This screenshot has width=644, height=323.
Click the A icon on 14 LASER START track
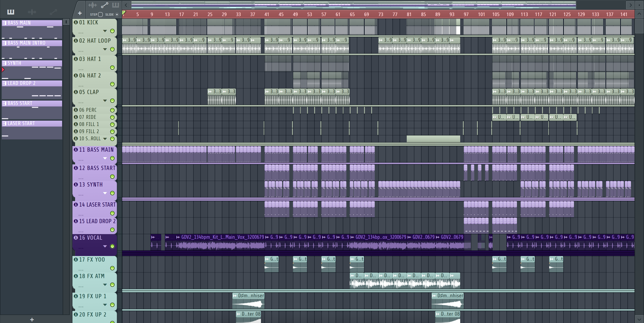76,205
